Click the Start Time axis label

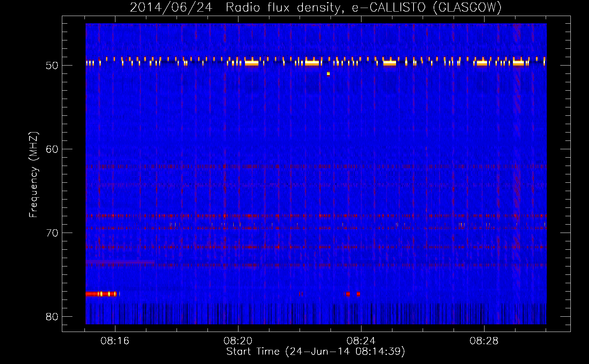(x=316, y=352)
